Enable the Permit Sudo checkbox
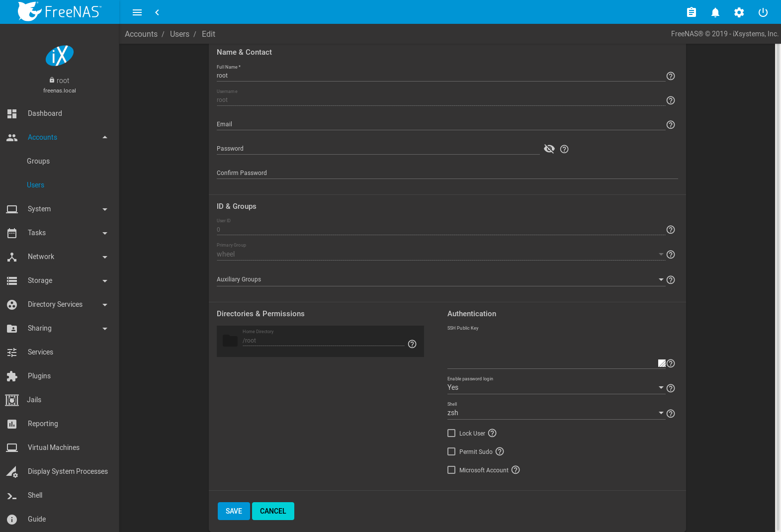The width and height of the screenshot is (781, 532). coord(451,451)
